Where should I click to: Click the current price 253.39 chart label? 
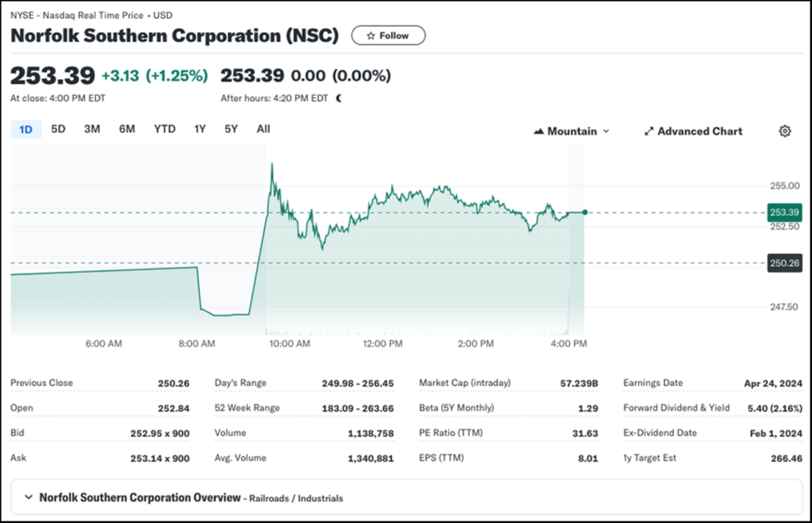784,212
